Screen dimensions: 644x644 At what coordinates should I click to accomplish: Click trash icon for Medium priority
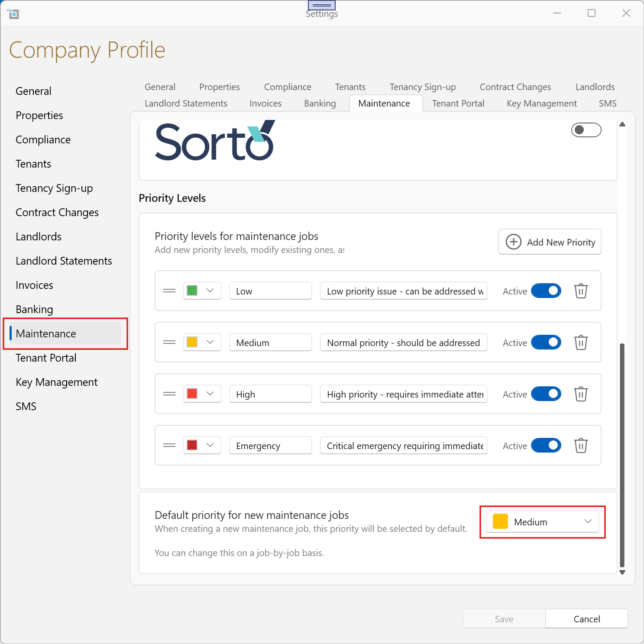[x=581, y=343]
